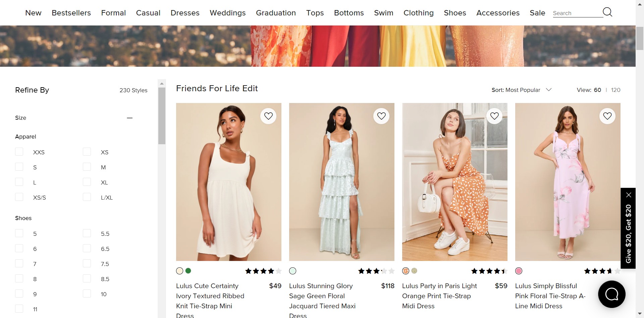Tick the shoe size 7.5 checkbox
644x318 pixels.
(87, 264)
